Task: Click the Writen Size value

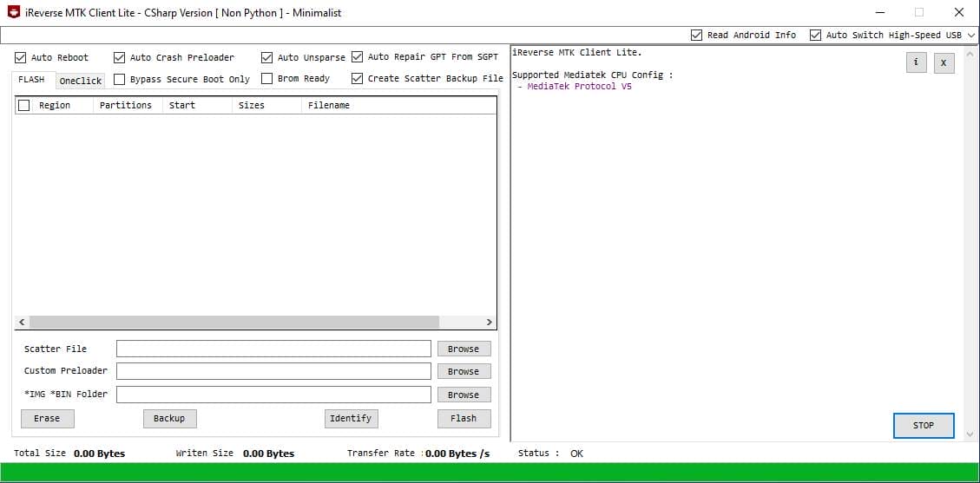Action: [x=269, y=454]
